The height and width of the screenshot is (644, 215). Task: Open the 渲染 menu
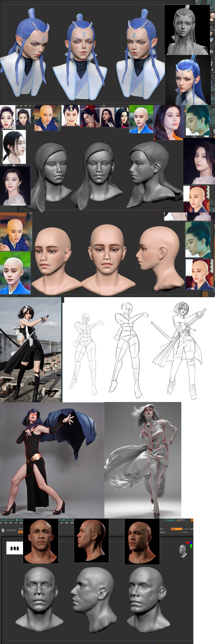pos(62,523)
